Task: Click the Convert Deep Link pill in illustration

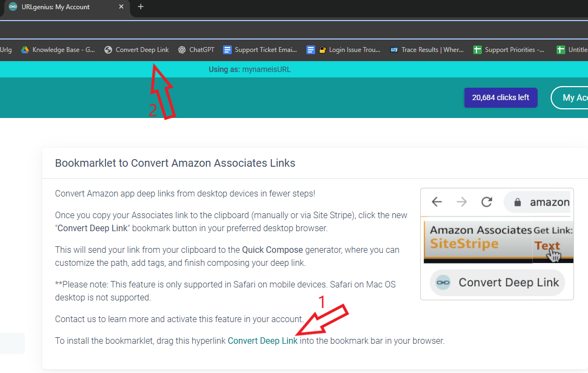Action: click(x=497, y=283)
